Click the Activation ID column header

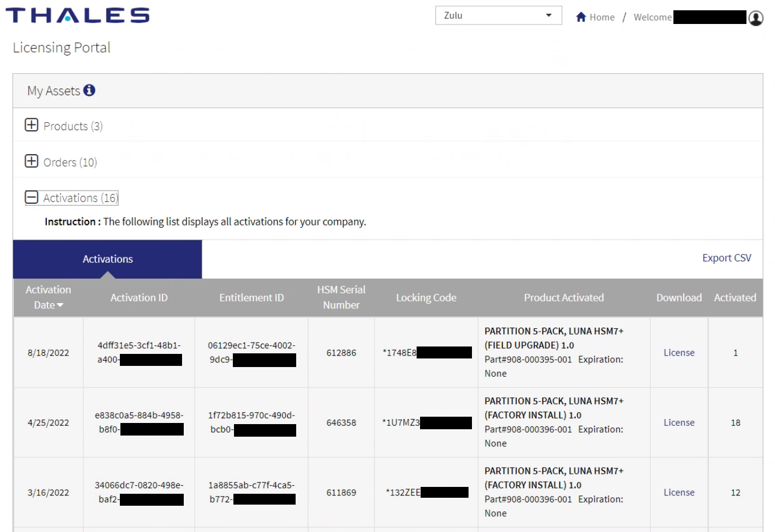139,297
